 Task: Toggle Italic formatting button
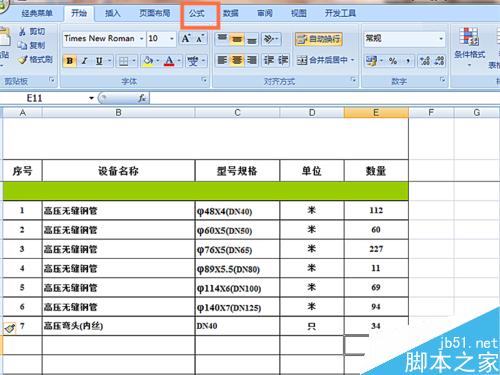(x=84, y=61)
